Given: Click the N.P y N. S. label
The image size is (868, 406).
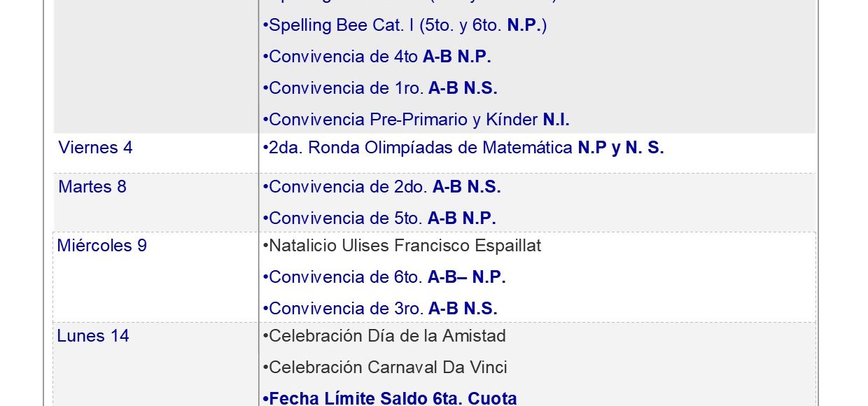Looking at the screenshot, I should 621,148.
